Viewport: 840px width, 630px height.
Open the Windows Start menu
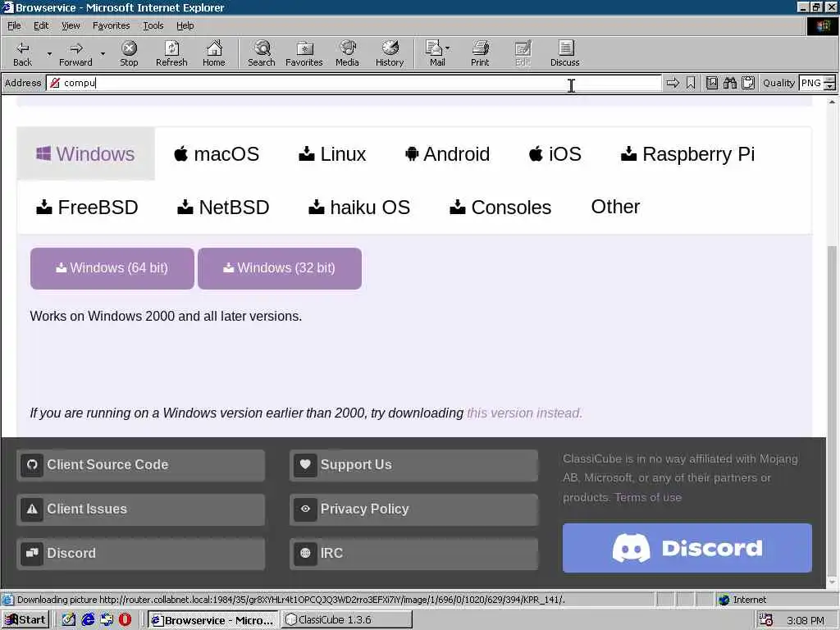pos(25,620)
